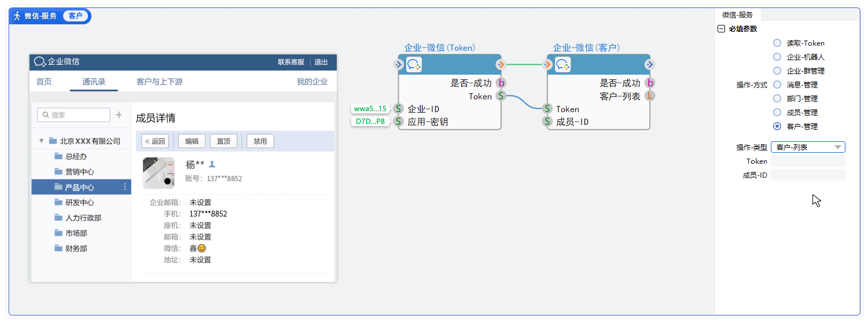
Task: Select the 消息-管理 radio option
Action: click(777, 84)
